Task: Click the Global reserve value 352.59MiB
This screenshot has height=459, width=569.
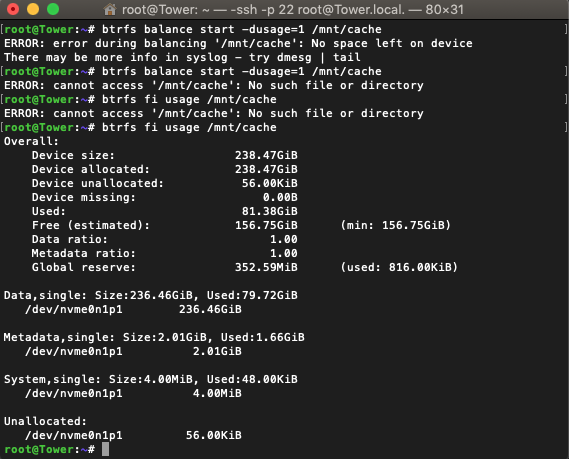Action: point(266,267)
